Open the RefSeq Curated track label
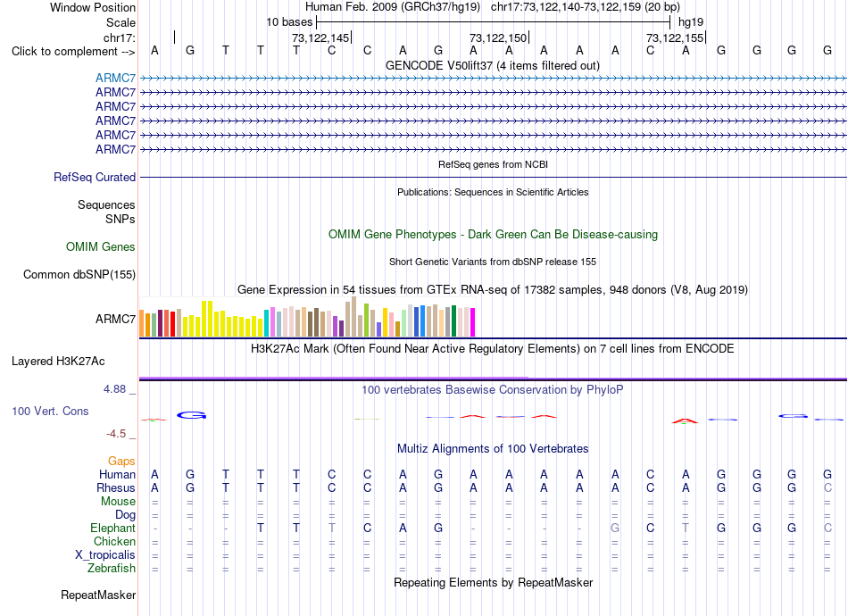The width and height of the screenshot is (848, 616). coord(95,178)
